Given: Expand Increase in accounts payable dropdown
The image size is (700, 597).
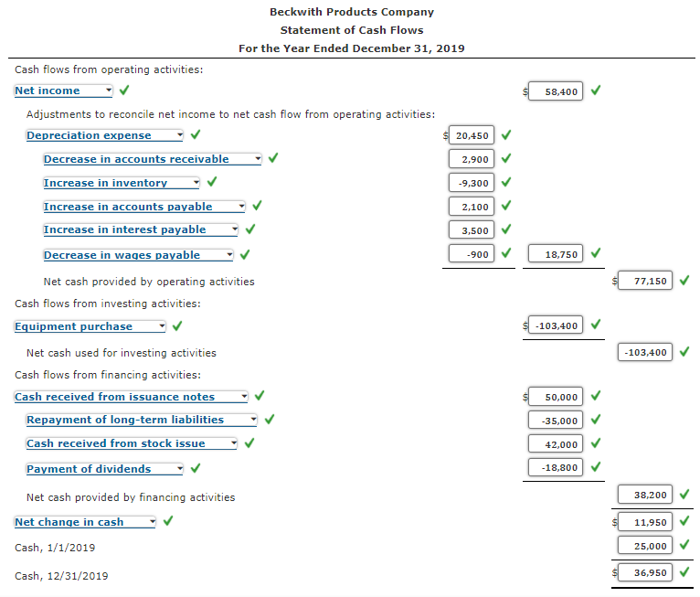Looking at the screenshot, I should (144, 207).
